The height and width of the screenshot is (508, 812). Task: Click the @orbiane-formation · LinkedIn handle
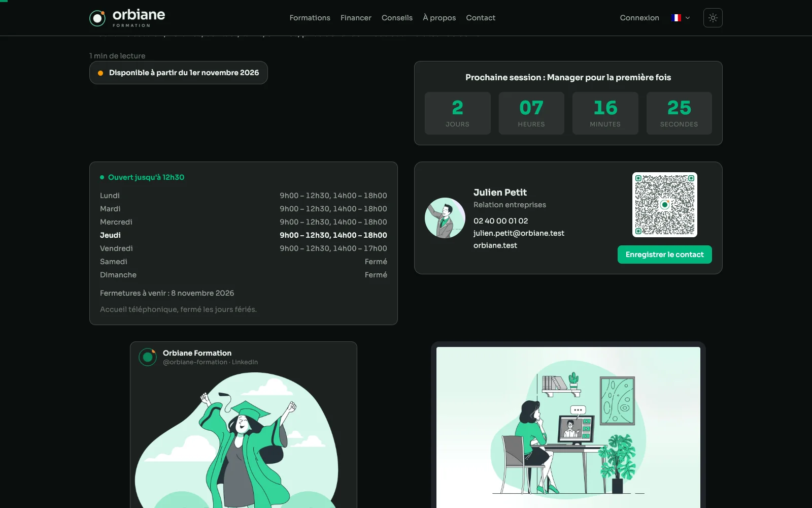point(210,362)
